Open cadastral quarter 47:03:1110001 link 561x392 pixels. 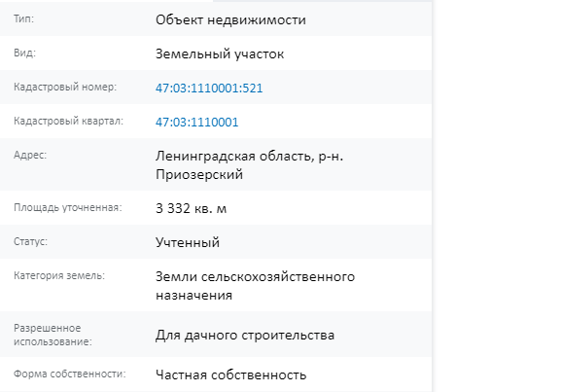coord(196,123)
